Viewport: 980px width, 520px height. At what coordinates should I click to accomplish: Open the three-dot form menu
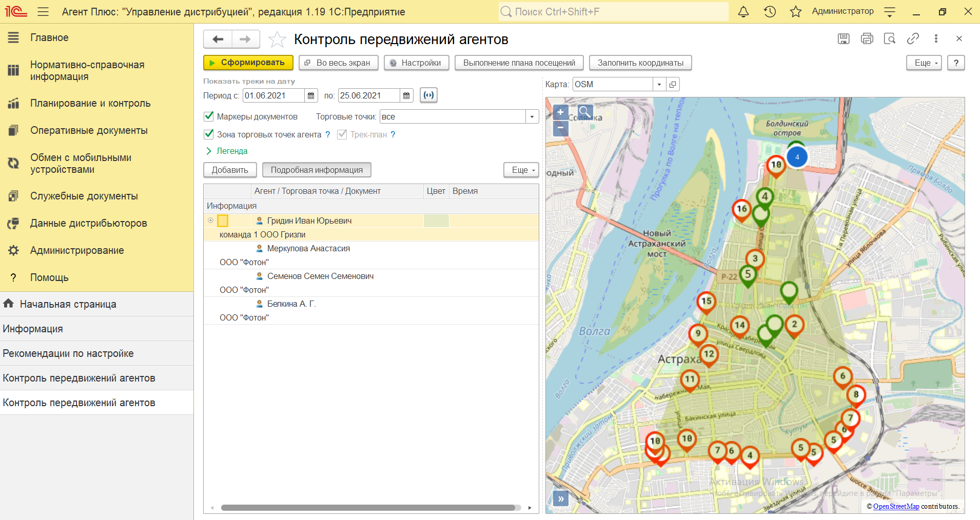[936, 38]
